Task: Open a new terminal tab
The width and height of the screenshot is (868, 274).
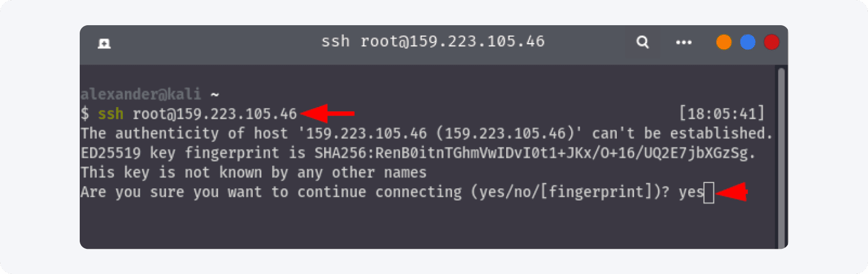Action: [x=104, y=43]
